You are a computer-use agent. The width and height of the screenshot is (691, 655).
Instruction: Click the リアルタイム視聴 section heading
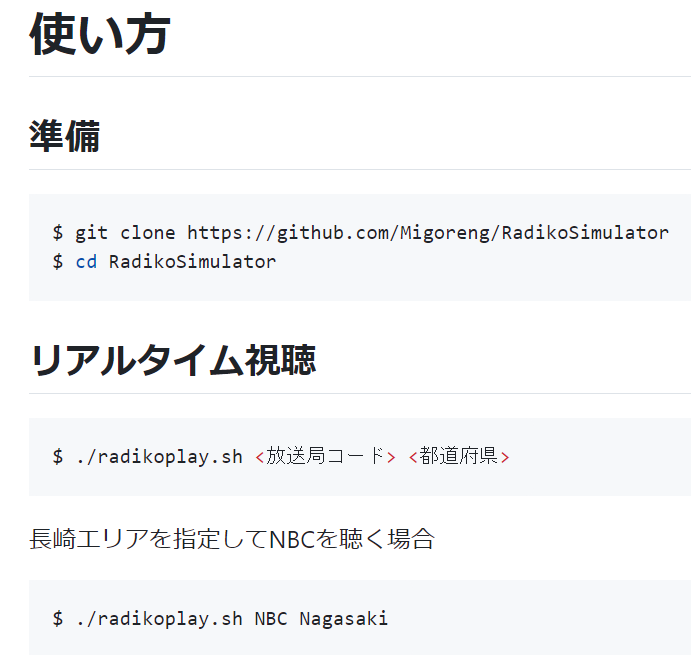pyautogui.click(x=173, y=360)
